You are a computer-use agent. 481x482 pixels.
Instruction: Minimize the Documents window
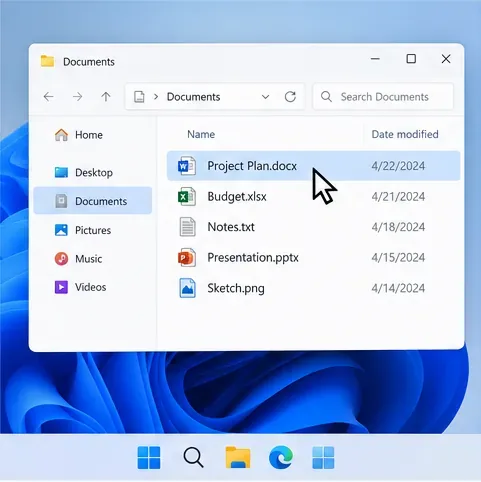(375, 59)
